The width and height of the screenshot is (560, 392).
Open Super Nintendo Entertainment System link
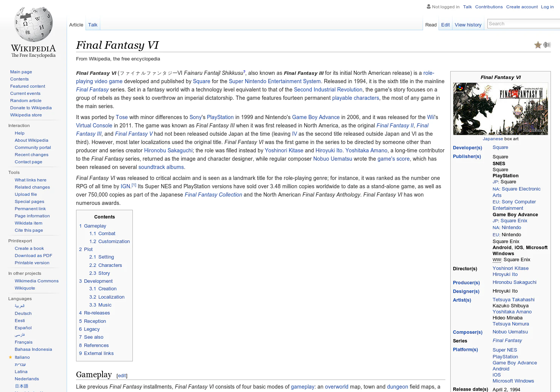point(275,81)
